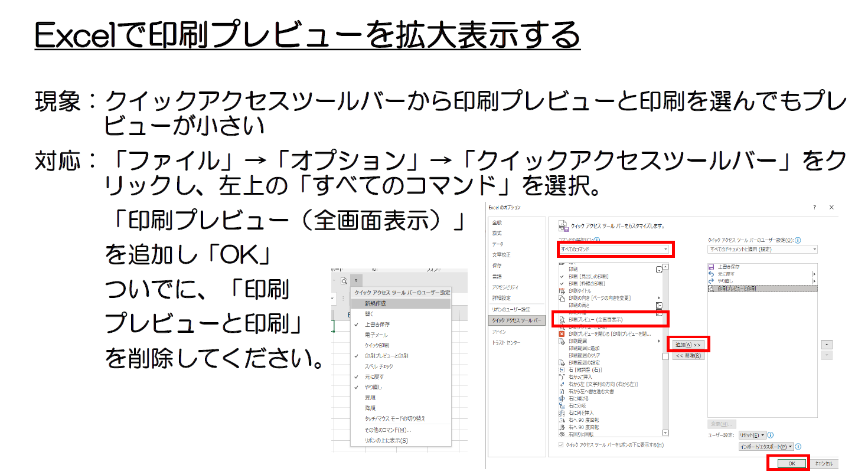Click the キャンセル button

pos(823,464)
